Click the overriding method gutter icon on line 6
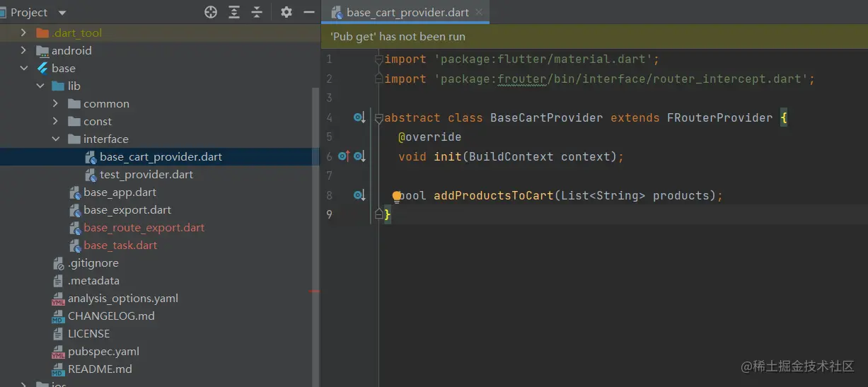Screen dimensions: 868x387 344,156
